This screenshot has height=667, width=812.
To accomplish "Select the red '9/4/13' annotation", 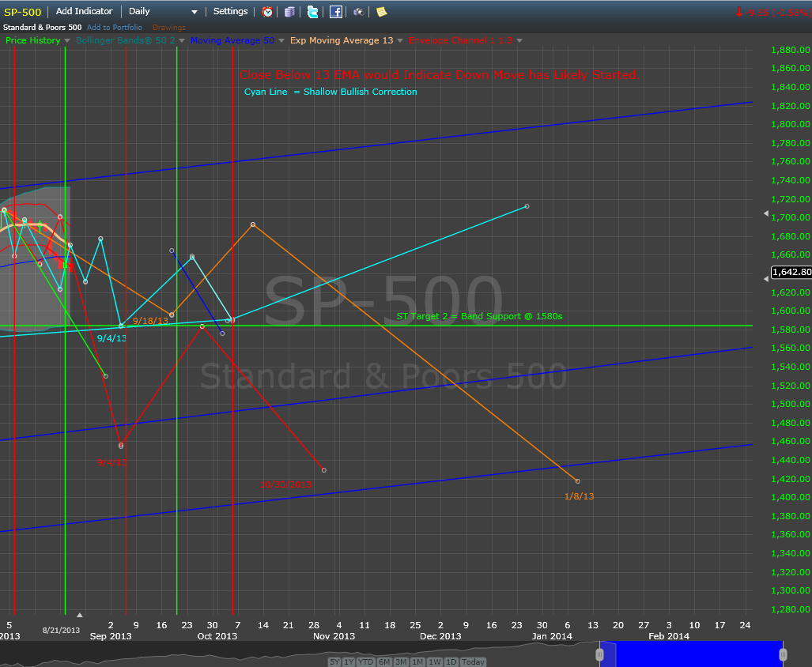I will pyautogui.click(x=111, y=462).
